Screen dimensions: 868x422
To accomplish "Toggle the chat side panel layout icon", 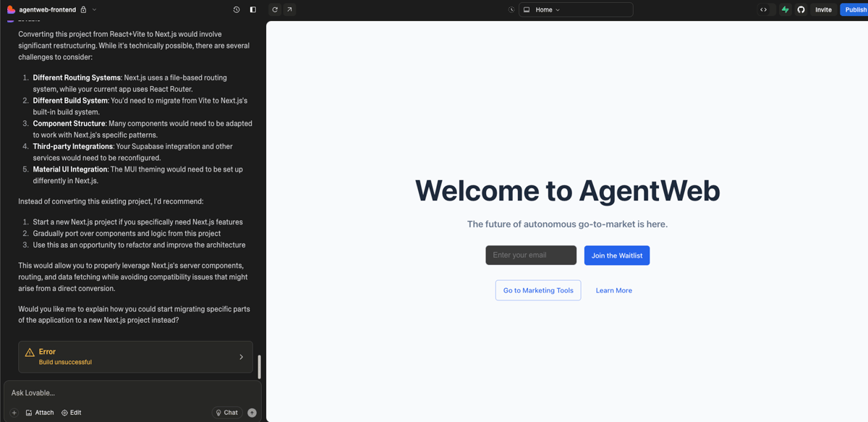I will pyautogui.click(x=252, y=9).
